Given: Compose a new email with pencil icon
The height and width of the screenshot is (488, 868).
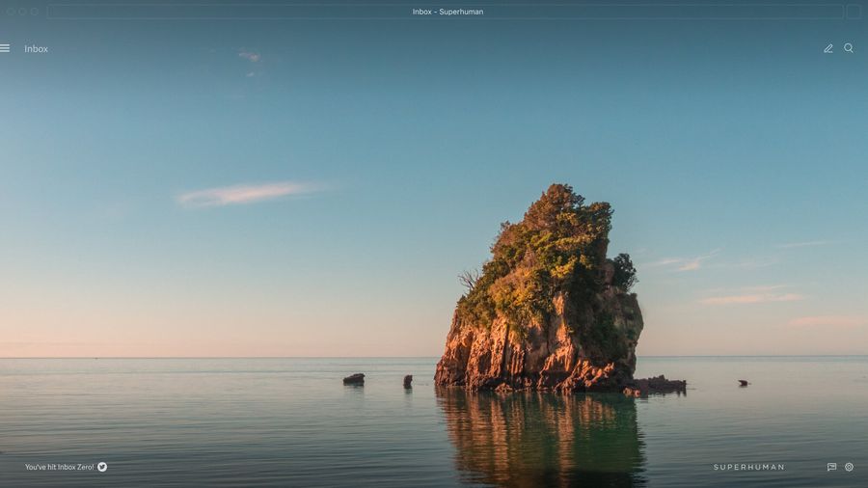Looking at the screenshot, I should coord(828,48).
